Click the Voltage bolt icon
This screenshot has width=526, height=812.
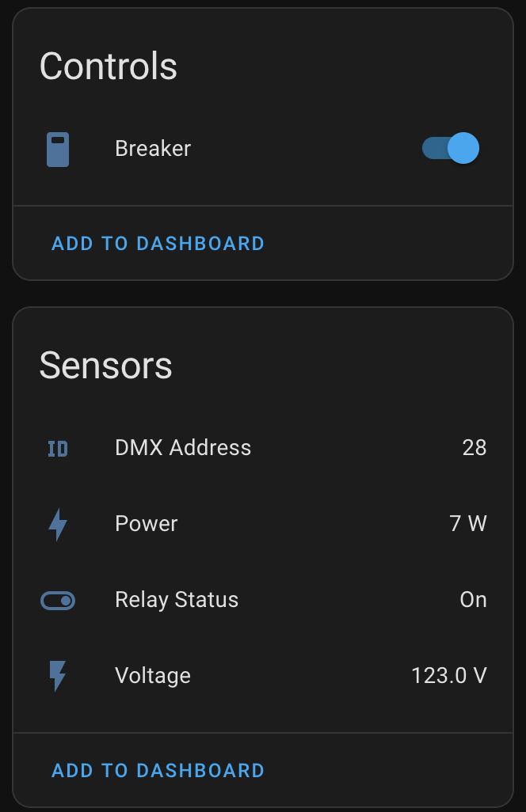click(x=57, y=676)
